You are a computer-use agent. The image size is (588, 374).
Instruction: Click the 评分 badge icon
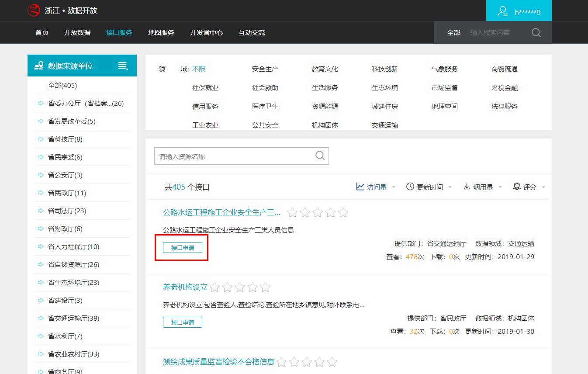pos(517,187)
